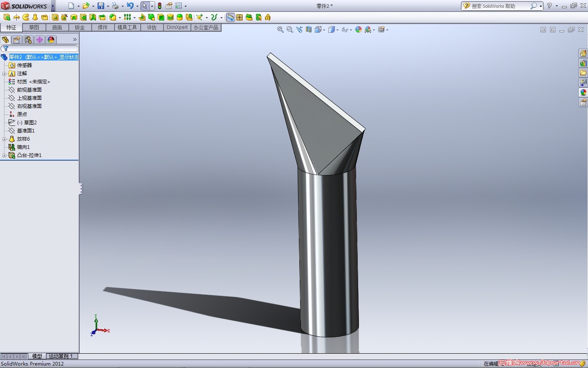The height and width of the screenshot is (368, 588).
Task: Switch to DisplayManager color ball tab
Action: [51, 40]
